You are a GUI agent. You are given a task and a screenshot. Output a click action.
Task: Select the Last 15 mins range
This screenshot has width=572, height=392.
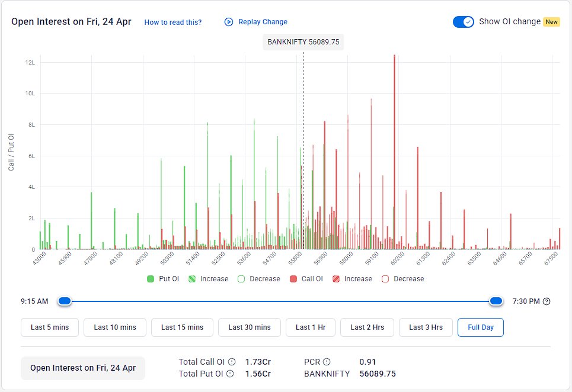tap(182, 327)
